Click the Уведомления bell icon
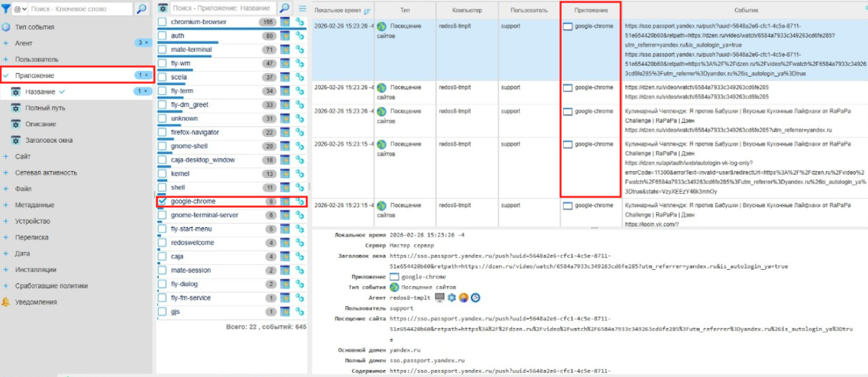Viewport: 868px width, 377px height. click(x=6, y=301)
